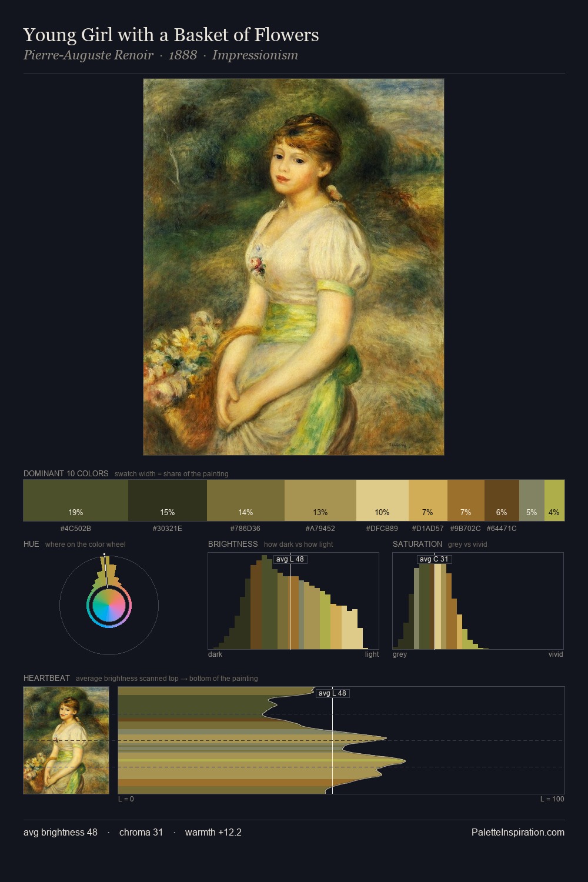Image resolution: width=588 pixels, height=882 pixels.
Task: Click the artist name Pierre-Auguste Renoir
Action: [x=88, y=55]
